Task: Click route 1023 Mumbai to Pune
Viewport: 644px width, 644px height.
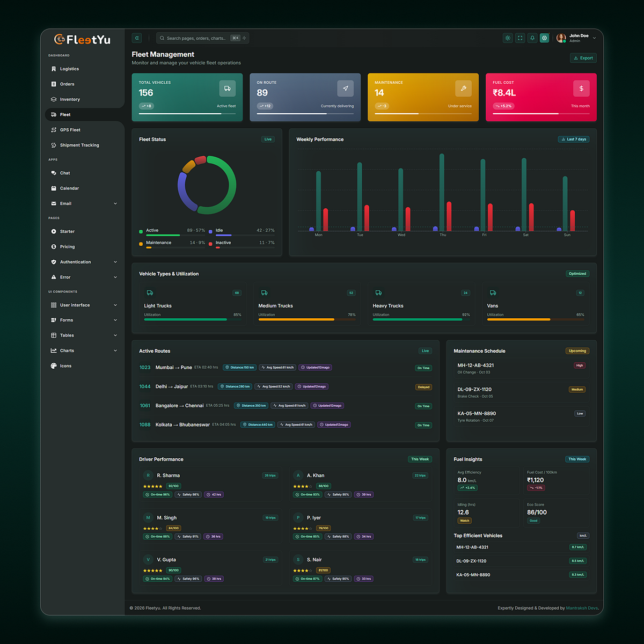Action: 286,368
